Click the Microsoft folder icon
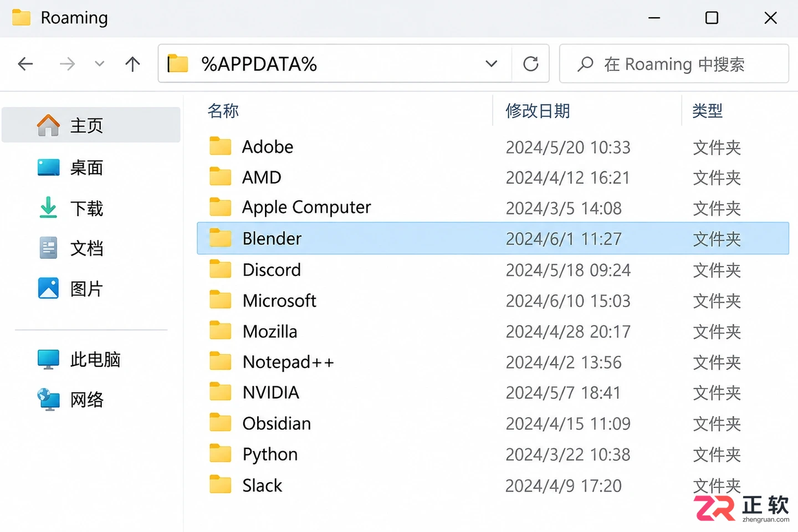The width and height of the screenshot is (798, 532). [221, 300]
